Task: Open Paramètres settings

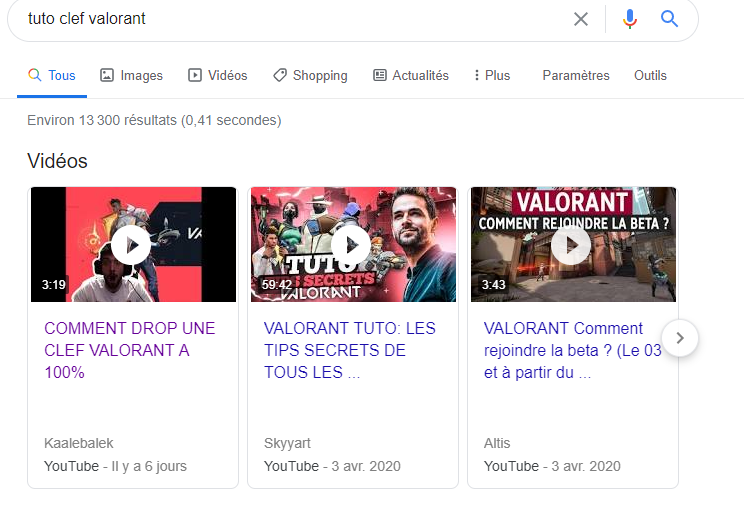Action: tap(576, 75)
